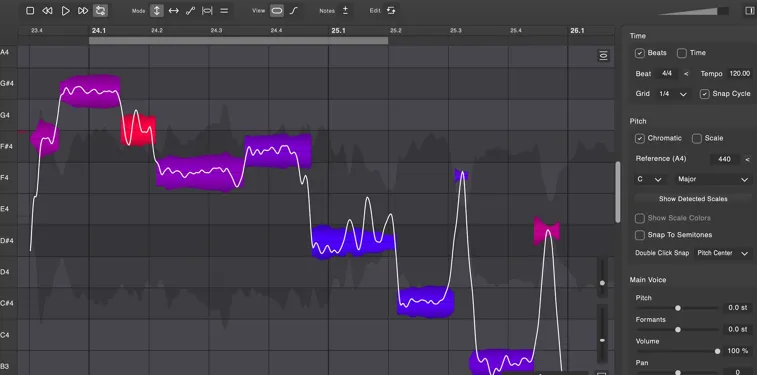757x375 pixels.
Task: Click the fit-view icon in editor corner
Action: (x=603, y=56)
